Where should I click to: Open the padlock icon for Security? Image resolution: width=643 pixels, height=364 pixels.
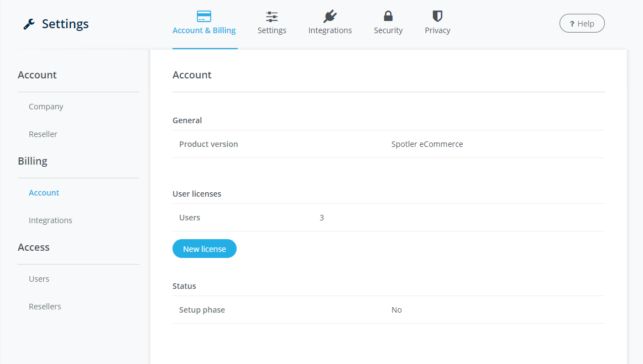point(388,17)
